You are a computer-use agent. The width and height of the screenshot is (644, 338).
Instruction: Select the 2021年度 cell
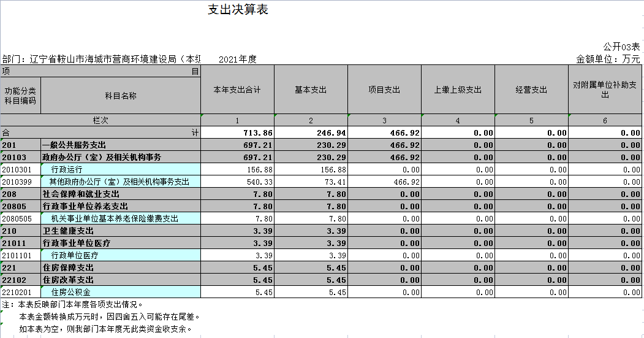point(237,60)
